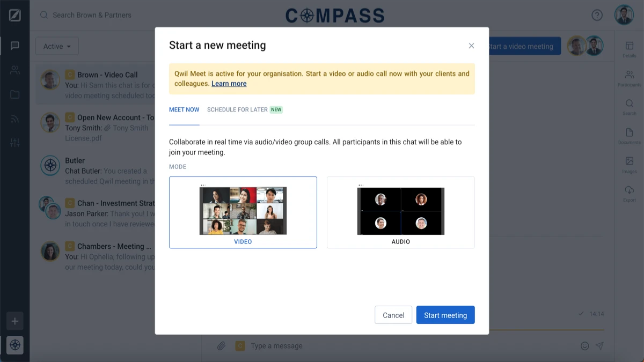Open the Brown - Video Call chat
The width and height of the screenshot is (644, 362).
click(95, 85)
